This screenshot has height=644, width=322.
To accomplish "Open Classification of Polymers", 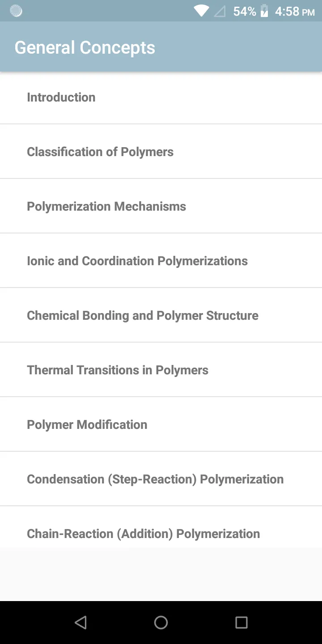I will tap(161, 152).
